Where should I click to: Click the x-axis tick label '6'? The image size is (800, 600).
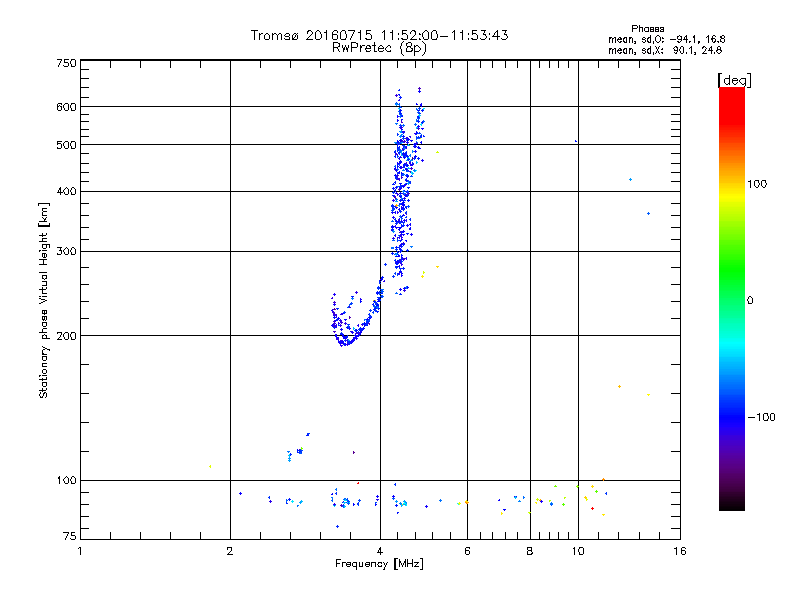(467, 551)
